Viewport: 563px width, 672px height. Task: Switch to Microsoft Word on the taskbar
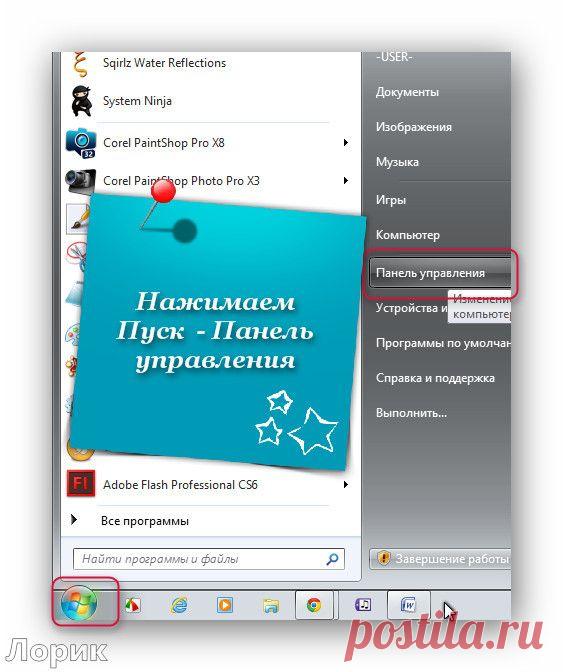pos(408,605)
